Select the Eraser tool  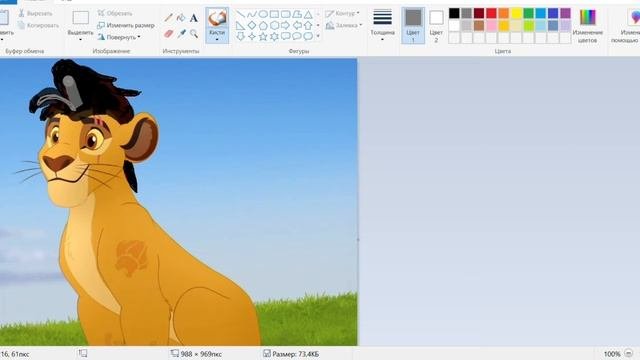169,33
